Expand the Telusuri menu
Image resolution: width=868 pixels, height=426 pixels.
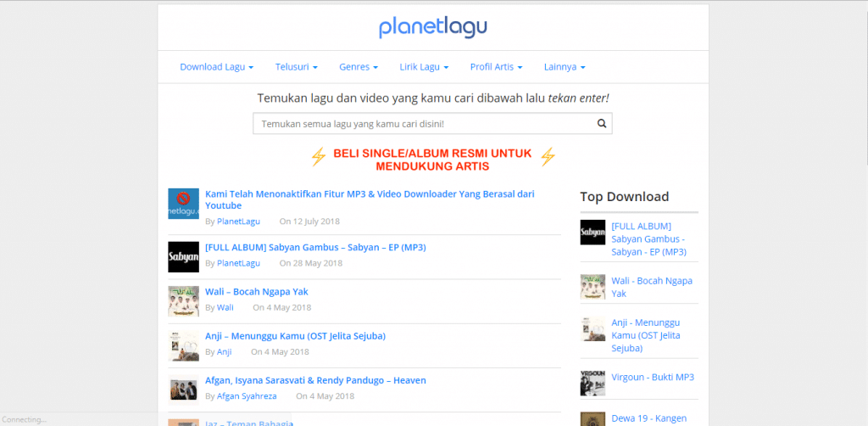(x=296, y=67)
